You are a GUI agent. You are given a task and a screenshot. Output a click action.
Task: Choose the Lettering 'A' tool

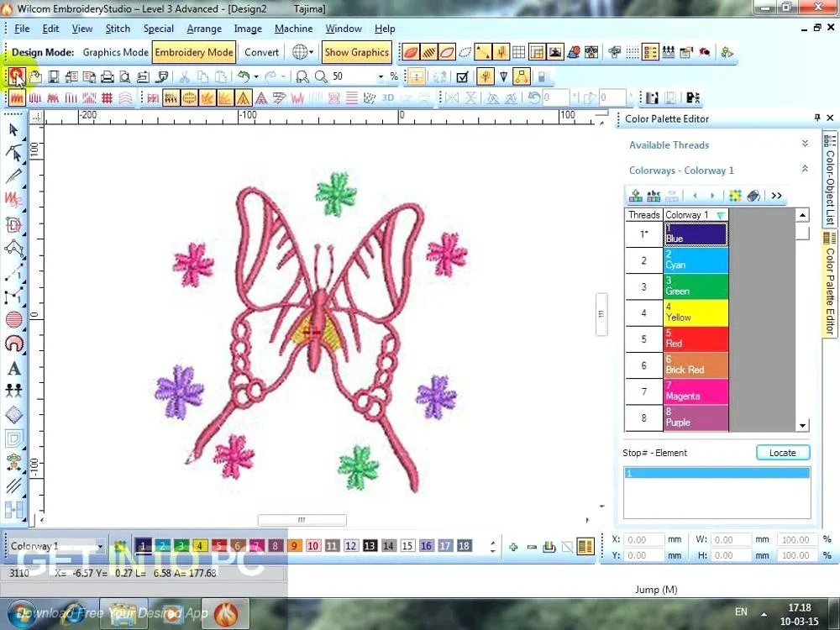pyautogui.click(x=13, y=369)
